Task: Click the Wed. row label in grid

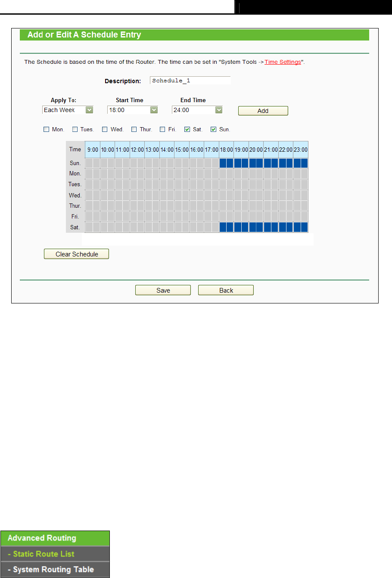Action: 75,195
